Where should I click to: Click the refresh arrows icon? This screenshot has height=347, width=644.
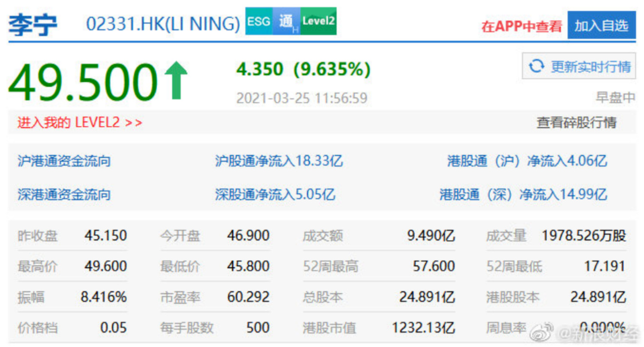coord(536,66)
